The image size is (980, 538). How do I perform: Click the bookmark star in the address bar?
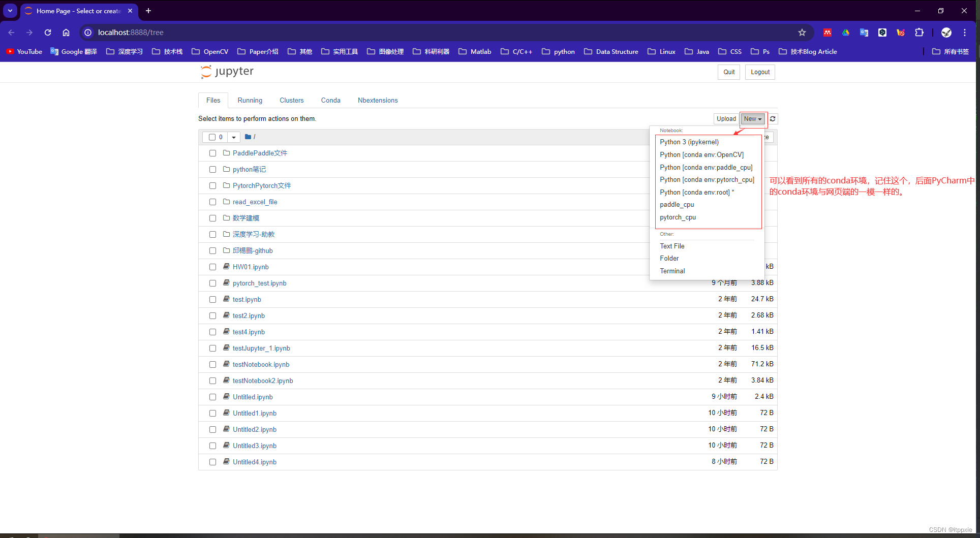coord(802,32)
